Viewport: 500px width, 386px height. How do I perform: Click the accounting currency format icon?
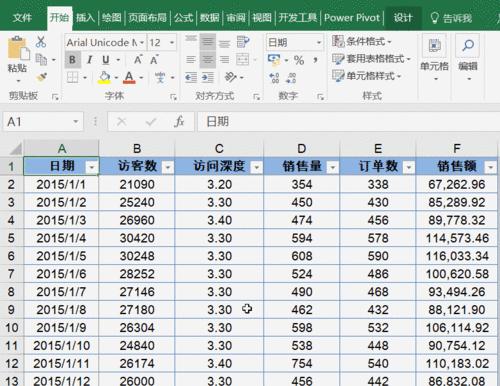click(x=274, y=60)
